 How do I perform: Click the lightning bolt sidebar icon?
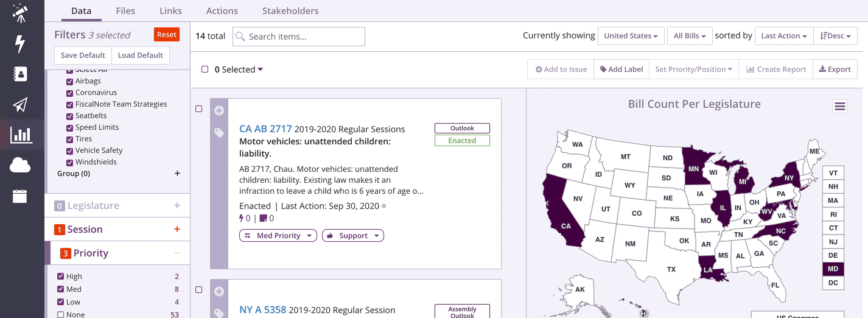click(x=20, y=44)
